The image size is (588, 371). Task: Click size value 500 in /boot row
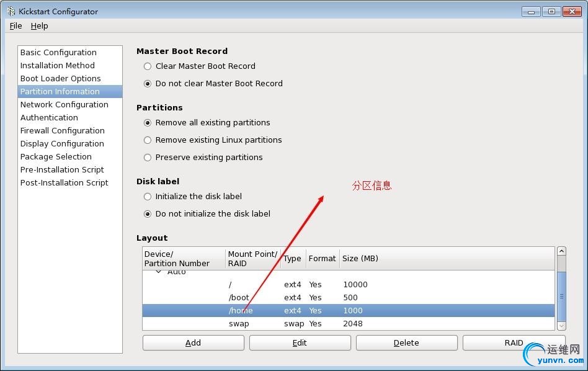(x=350, y=297)
